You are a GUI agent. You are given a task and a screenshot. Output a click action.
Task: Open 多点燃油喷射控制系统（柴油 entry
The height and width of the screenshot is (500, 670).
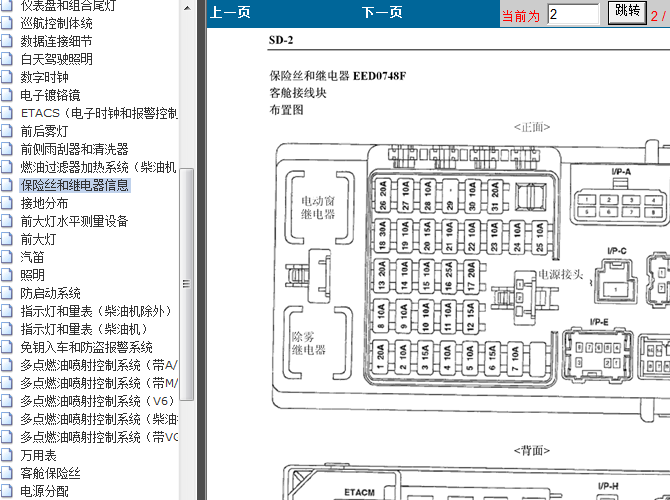tap(99, 419)
